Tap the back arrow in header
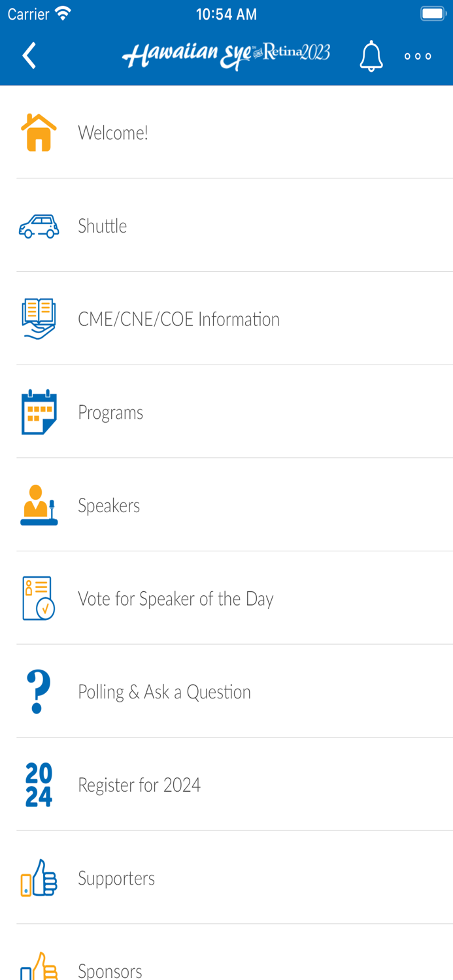Screen dimensions: 453x980 [x=29, y=56]
